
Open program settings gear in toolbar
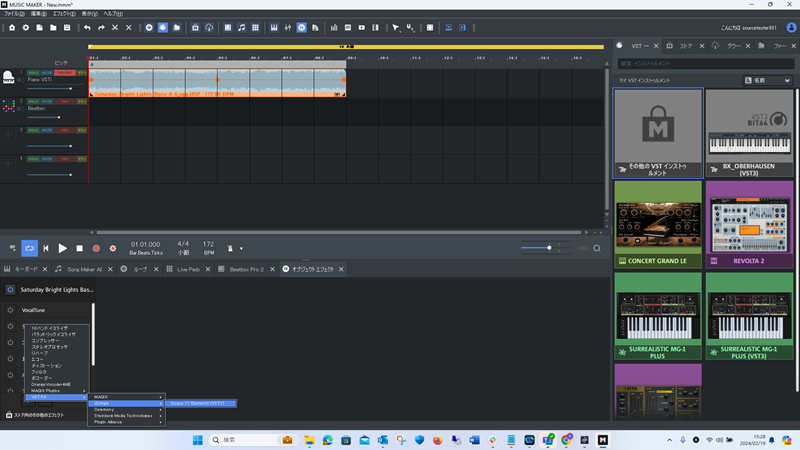pos(26,28)
